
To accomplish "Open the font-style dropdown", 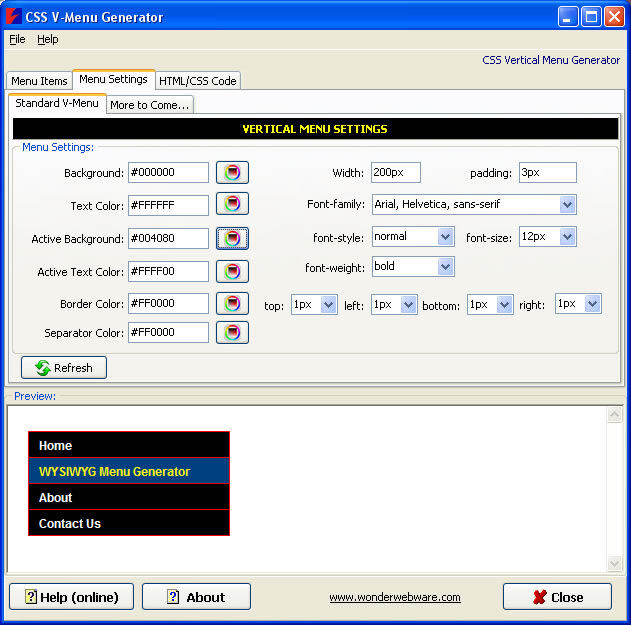I will (445, 237).
